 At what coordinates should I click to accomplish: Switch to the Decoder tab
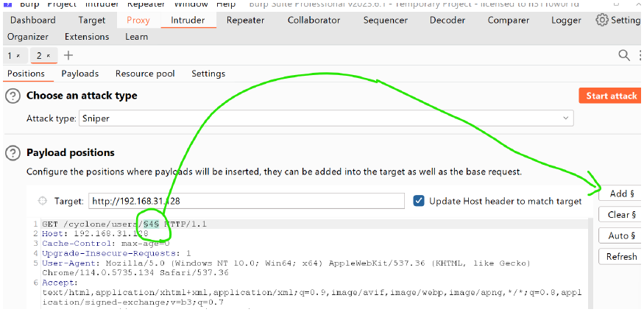(447, 20)
